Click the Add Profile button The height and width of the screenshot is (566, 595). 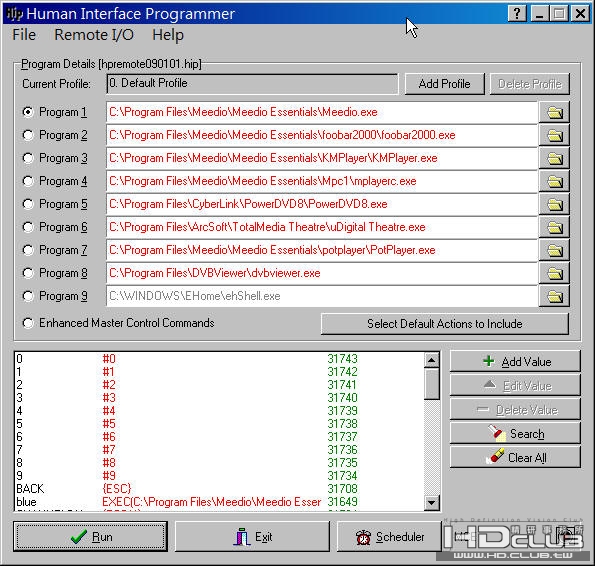coord(444,84)
